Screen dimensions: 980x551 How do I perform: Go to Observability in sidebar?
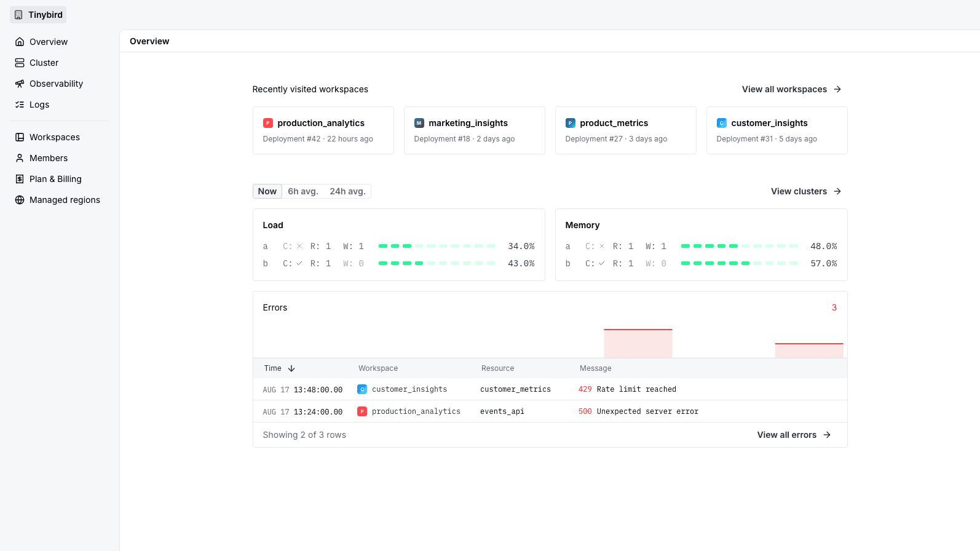60,84
